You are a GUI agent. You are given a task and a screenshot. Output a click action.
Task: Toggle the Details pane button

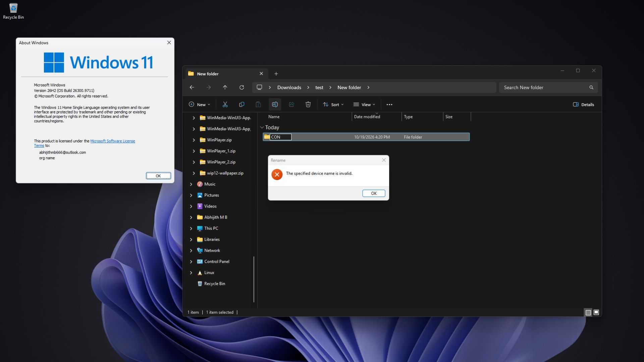point(584,105)
